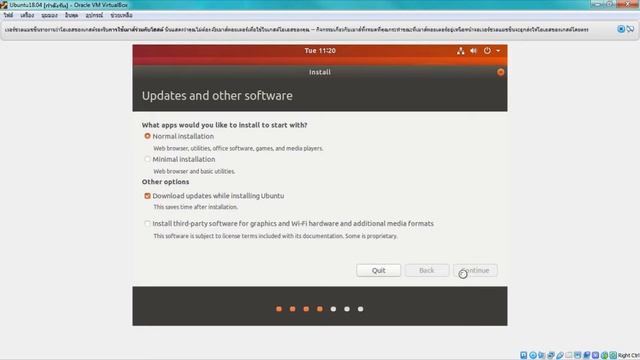Open the อินพุต (Input) menu in VirtualBox
640x360 pixels.
pyautogui.click(x=71, y=15)
